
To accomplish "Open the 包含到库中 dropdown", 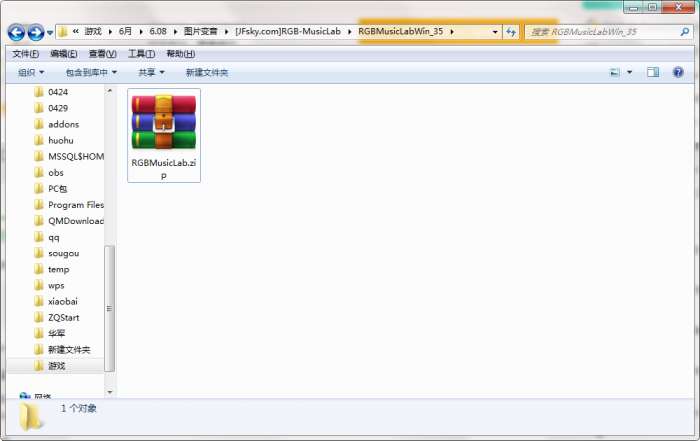I will point(91,72).
